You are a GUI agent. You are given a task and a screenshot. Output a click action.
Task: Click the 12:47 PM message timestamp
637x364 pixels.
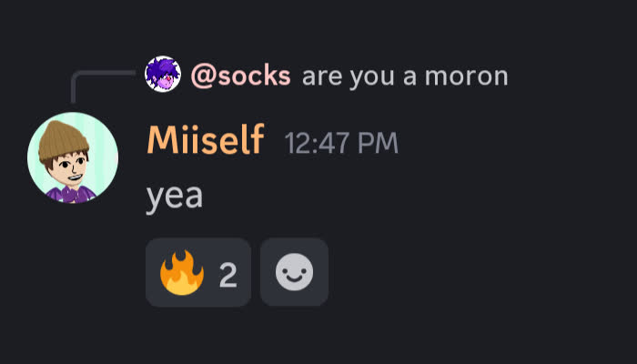(341, 143)
